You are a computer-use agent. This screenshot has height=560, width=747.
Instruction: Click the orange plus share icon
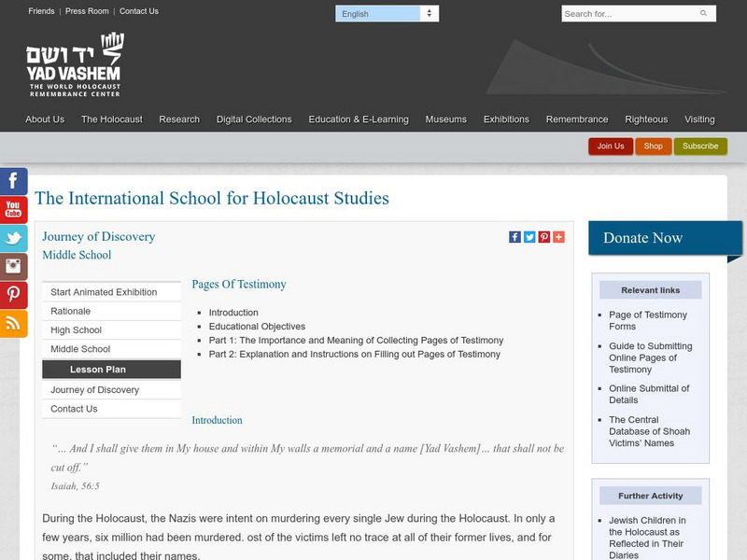click(x=558, y=237)
